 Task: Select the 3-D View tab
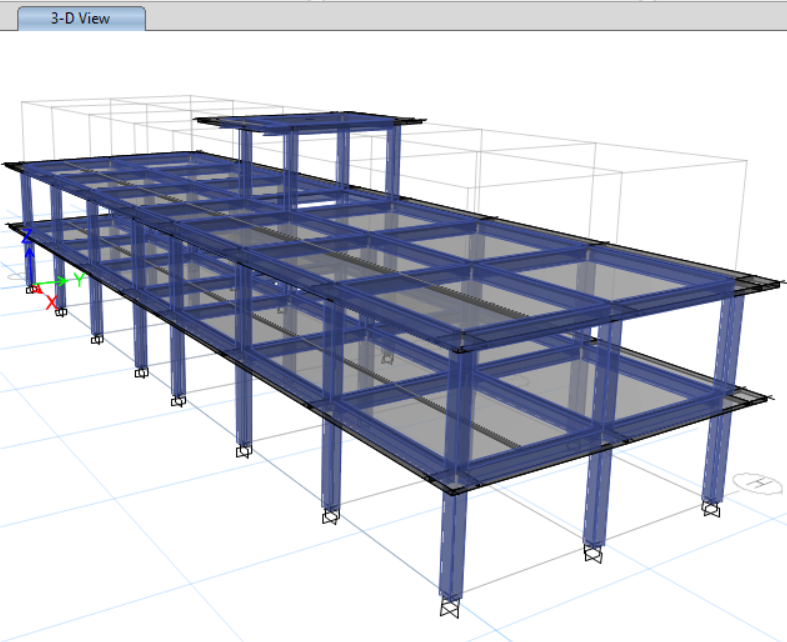tap(81, 19)
